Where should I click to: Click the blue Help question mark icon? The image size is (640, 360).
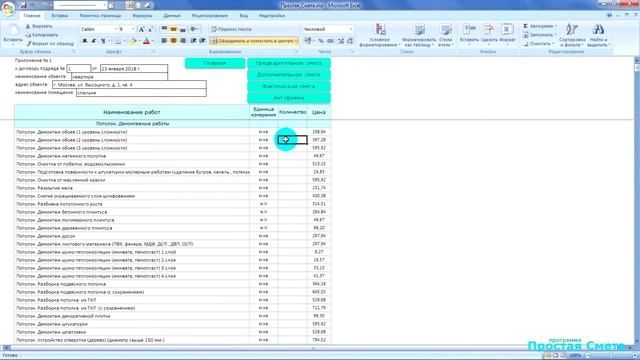[609, 15]
